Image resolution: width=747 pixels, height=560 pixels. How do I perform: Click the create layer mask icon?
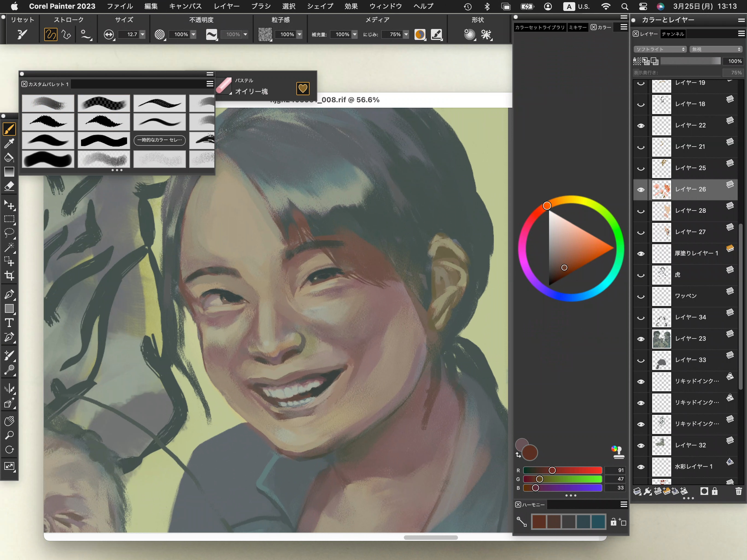coord(704,491)
